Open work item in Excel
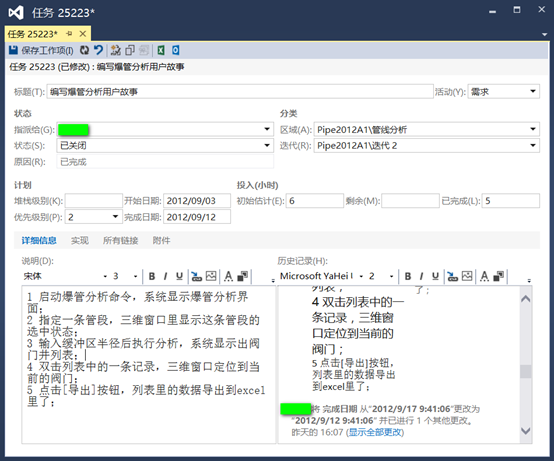The image size is (554, 461). click(161, 50)
